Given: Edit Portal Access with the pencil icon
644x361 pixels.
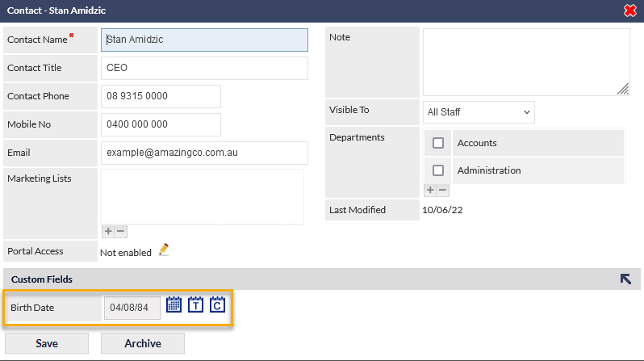Looking at the screenshot, I should [x=164, y=250].
